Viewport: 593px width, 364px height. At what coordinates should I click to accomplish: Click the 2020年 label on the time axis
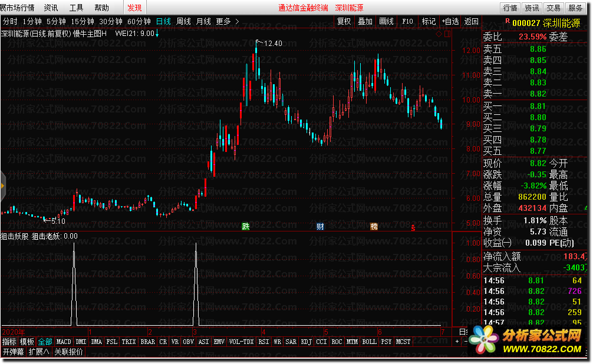[x=14, y=332]
